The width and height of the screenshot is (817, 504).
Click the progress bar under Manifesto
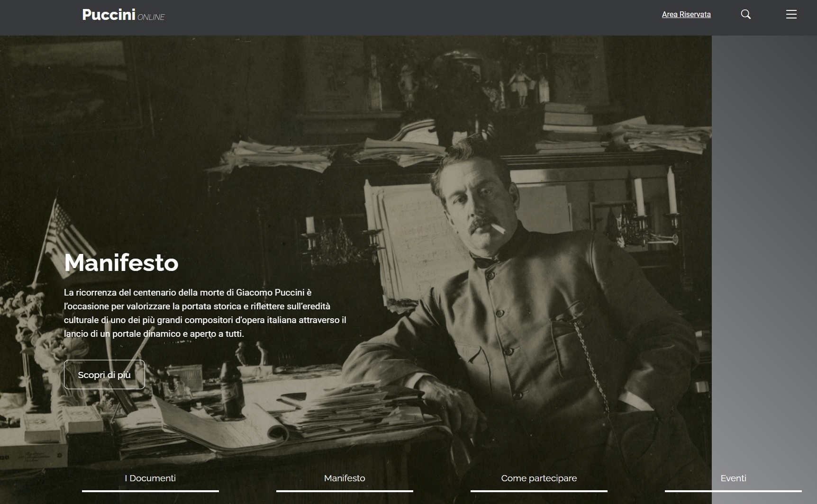[345, 490]
